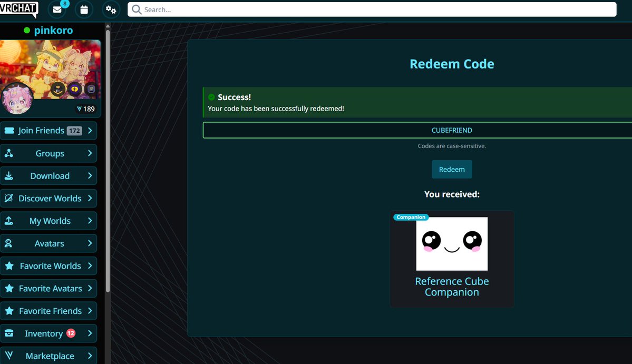Open the Groups menu item
The width and height of the screenshot is (632, 364).
pyautogui.click(x=48, y=153)
